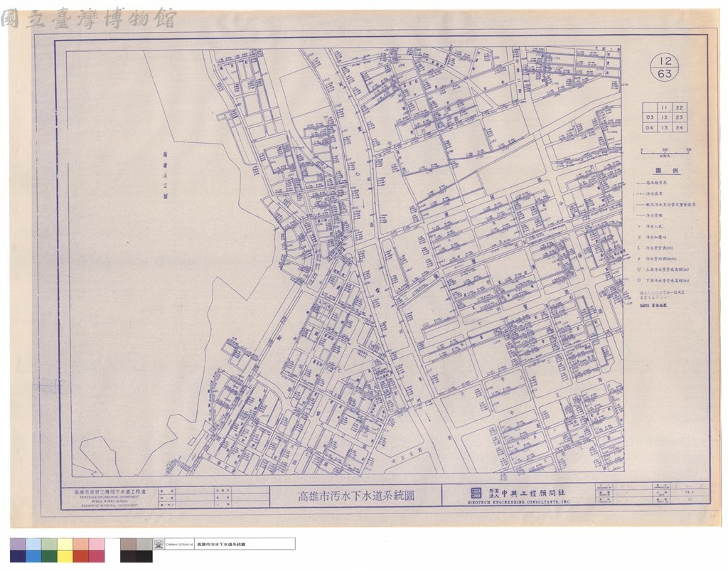
Task: Click the scale bar above the legend
Action: [665, 151]
